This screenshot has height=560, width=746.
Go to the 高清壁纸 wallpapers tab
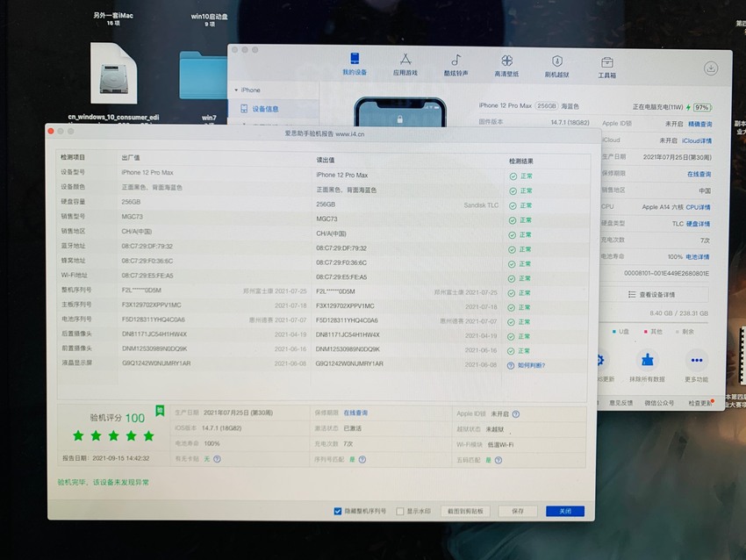pyautogui.click(x=506, y=66)
